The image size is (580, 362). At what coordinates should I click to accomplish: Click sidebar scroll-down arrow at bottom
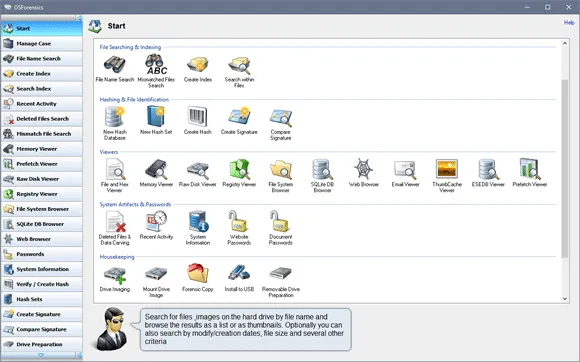click(41, 355)
